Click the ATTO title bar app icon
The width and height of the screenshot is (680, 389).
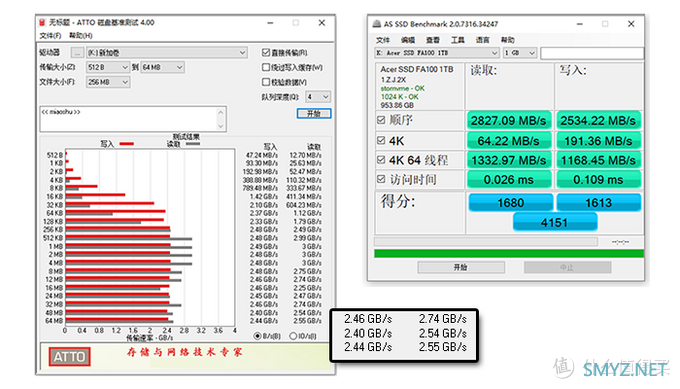coord(42,23)
